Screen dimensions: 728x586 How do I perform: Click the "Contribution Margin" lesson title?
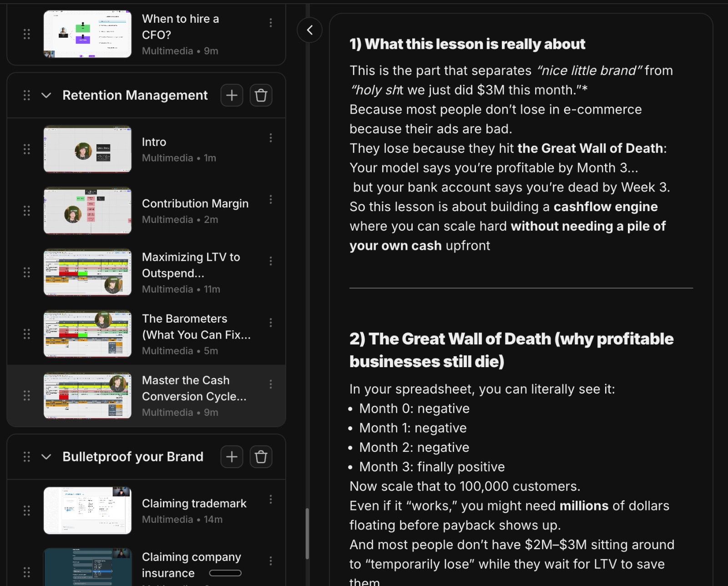point(195,203)
